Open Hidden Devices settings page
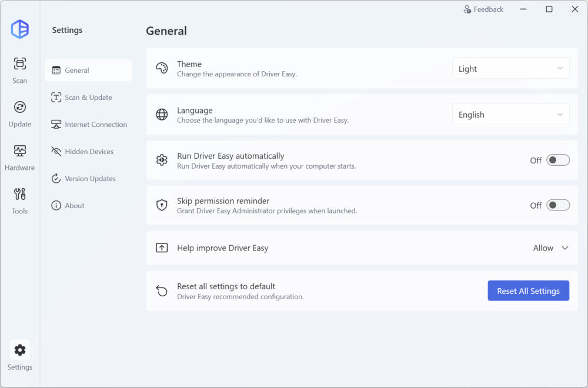 click(88, 152)
